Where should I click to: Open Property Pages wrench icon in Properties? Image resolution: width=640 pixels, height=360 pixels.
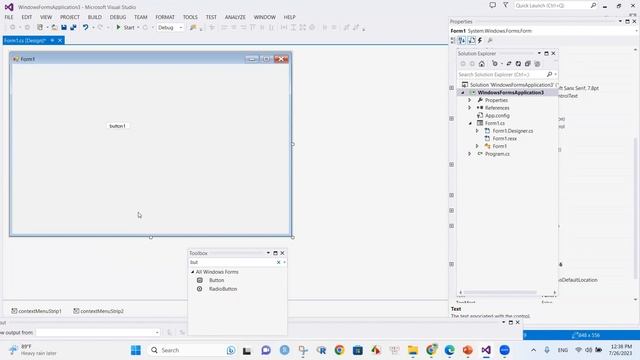click(x=490, y=40)
